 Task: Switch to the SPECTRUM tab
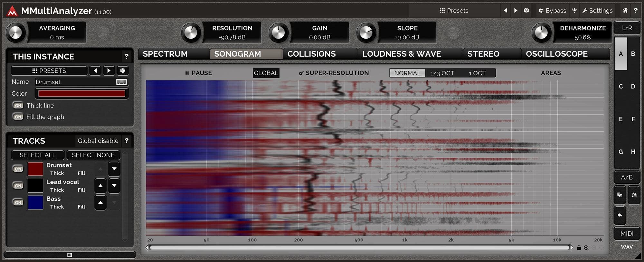(174, 54)
